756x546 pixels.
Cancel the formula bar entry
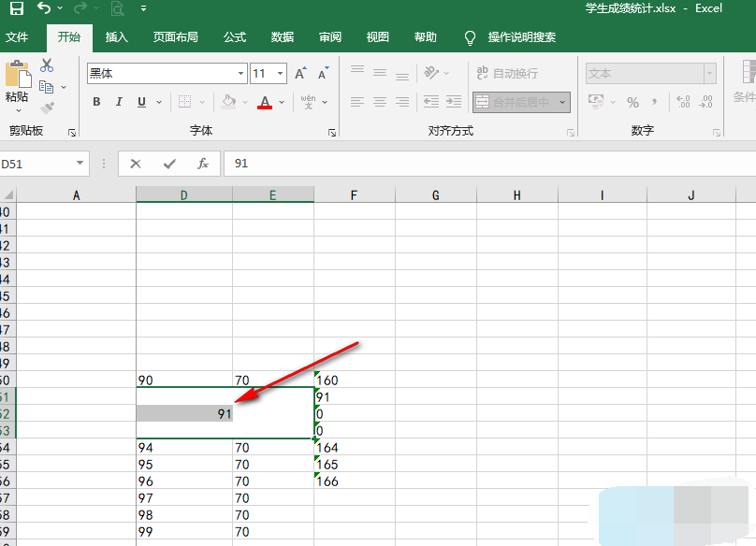(x=136, y=164)
